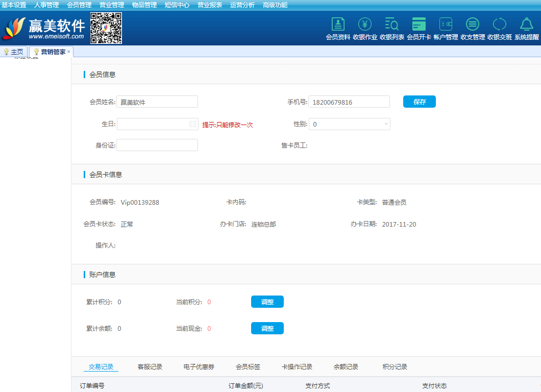Image resolution: width=541 pixels, height=392 pixels.
Task: Click the 手机号 phone number field
Action: 349,102
